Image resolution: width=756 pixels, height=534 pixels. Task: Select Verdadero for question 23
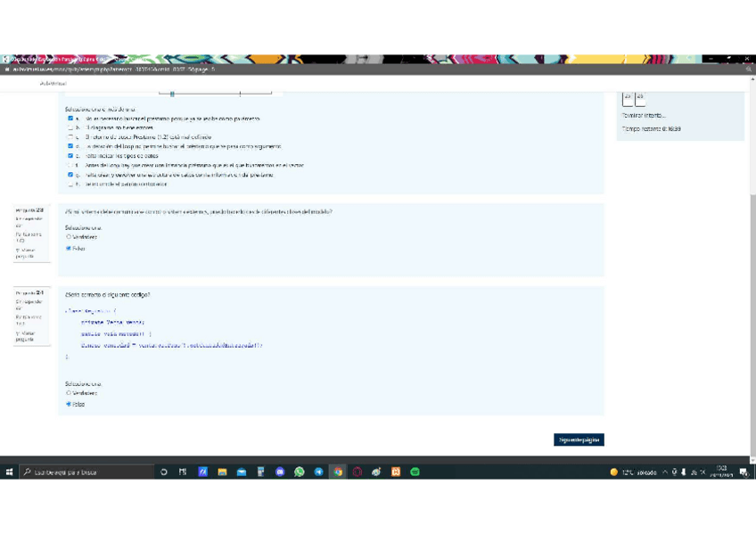[x=69, y=236]
